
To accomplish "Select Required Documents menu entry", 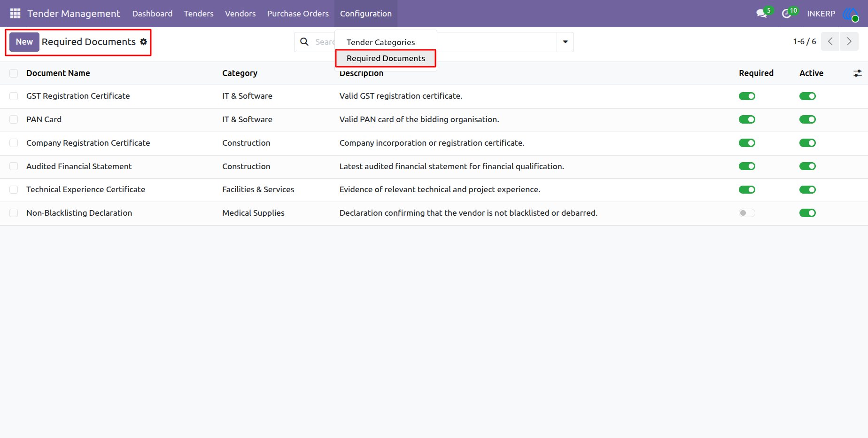I will [386, 58].
